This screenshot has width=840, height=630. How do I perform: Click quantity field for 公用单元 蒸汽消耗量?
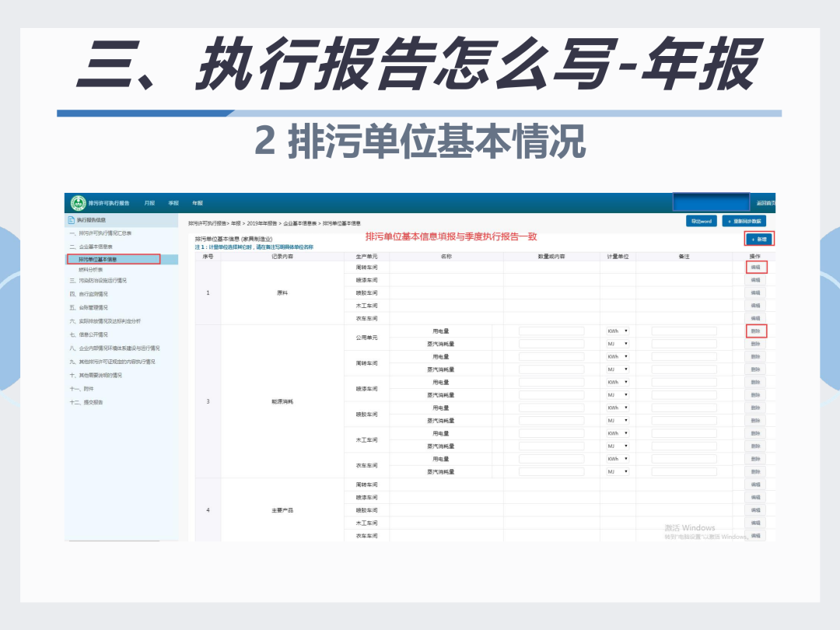click(551, 344)
